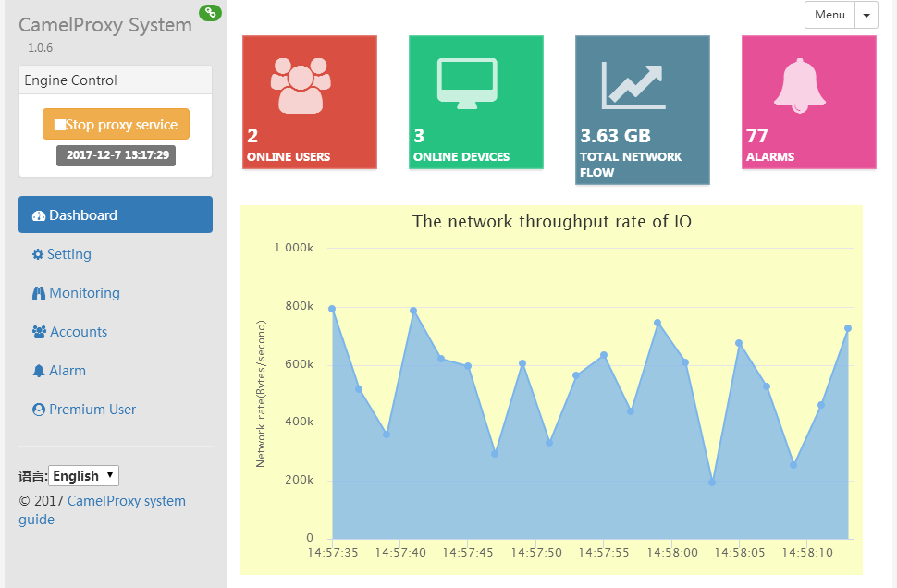
Task: Open the Dashboard page
Action: [116, 214]
